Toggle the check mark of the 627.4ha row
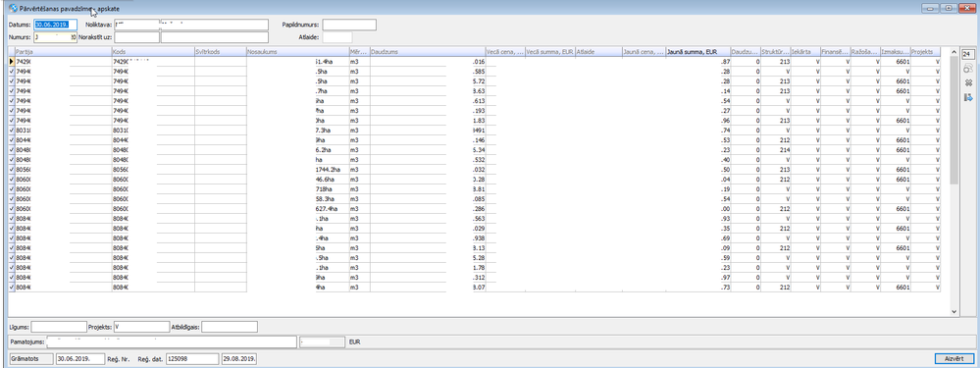This screenshot has height=368, width=980. coord(11,209)
